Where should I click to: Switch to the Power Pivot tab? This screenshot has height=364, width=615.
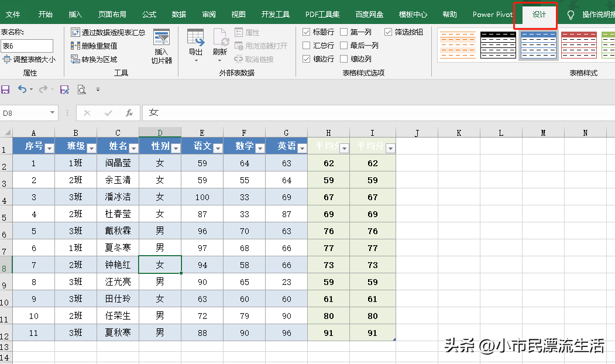point(493,15)
